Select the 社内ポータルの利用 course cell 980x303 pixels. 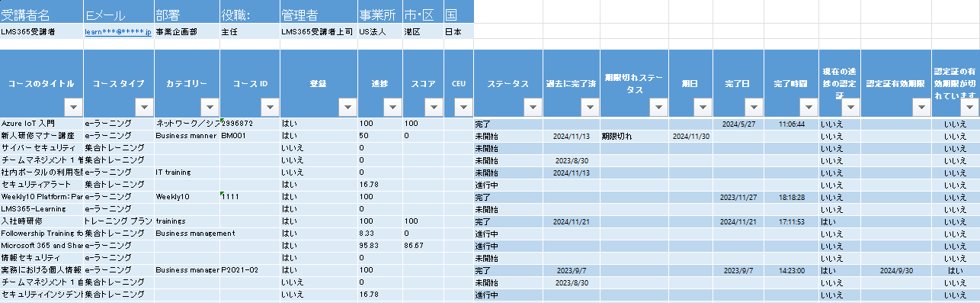click(x=41, y=172)
